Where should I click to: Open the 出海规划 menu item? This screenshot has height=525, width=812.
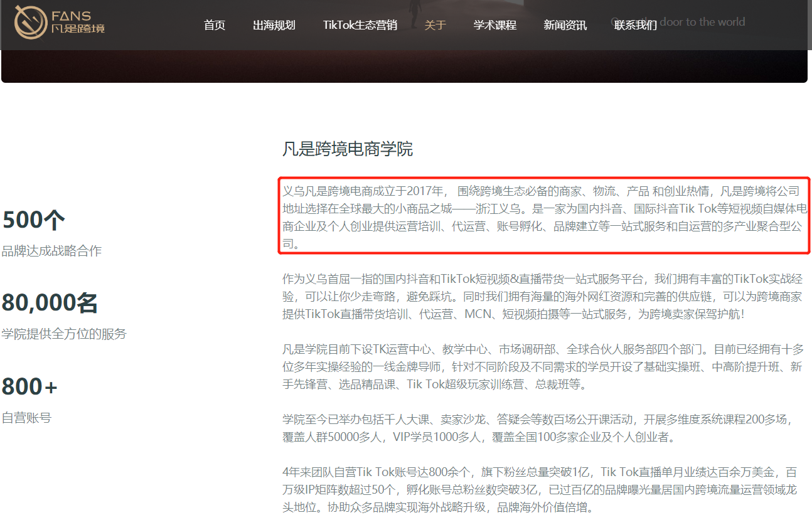[274, 25]
